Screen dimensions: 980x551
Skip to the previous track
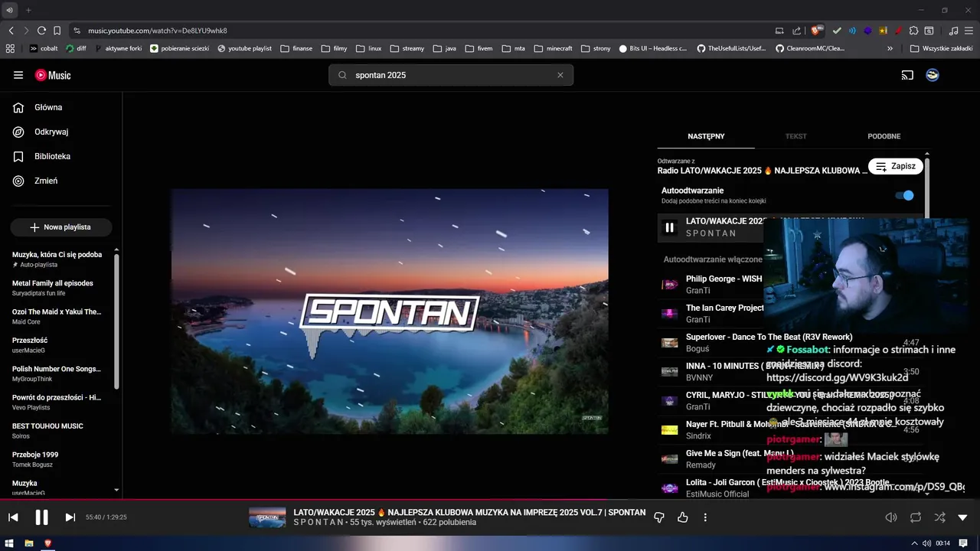[13, 517]
